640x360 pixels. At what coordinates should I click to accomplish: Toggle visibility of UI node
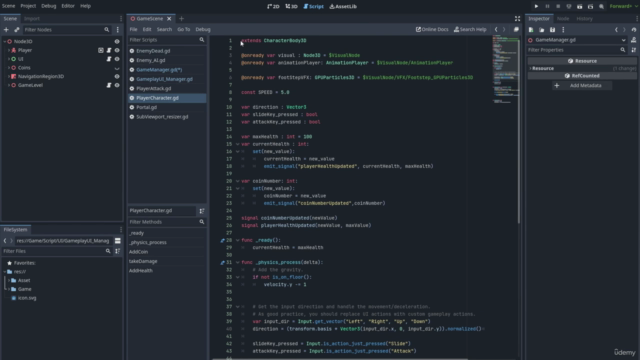117,59
